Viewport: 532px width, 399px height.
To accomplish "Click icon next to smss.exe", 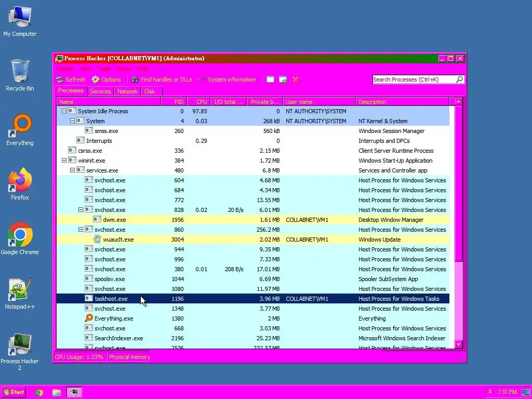I will click(x=88, y=130).
